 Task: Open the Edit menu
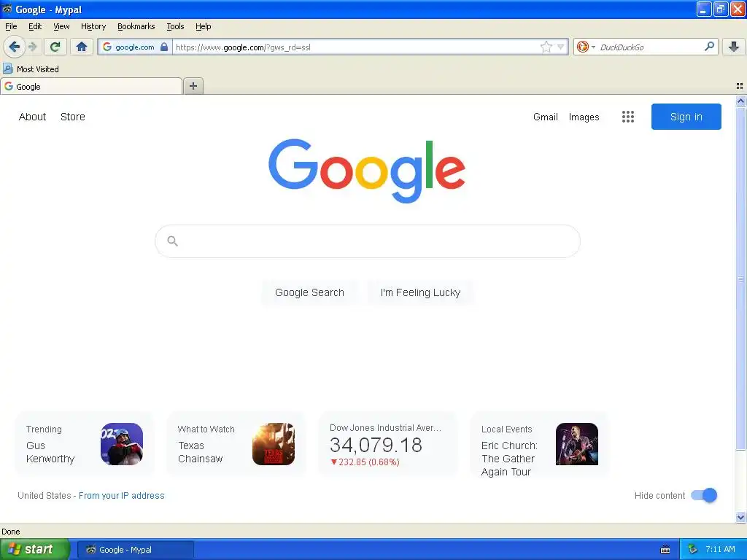point(35,26)
